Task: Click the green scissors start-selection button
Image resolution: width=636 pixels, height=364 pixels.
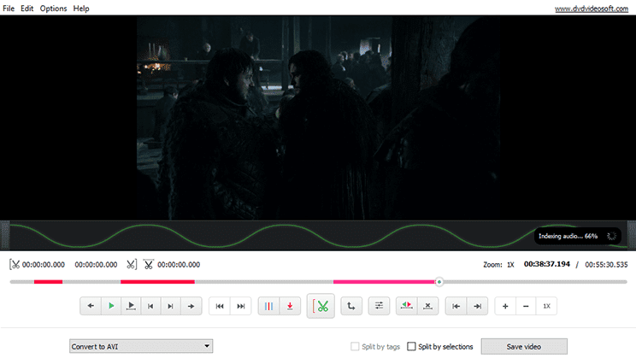Action: point(321,306)
